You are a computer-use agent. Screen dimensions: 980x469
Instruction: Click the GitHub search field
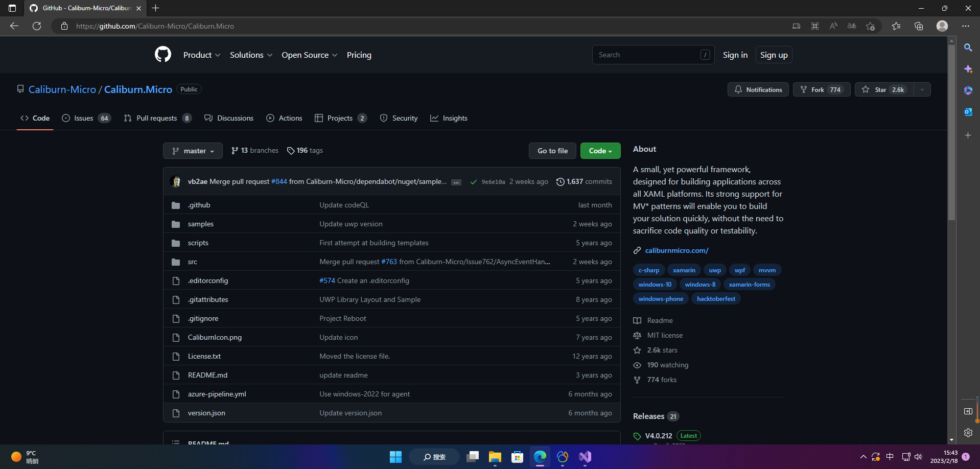point(654,55)
